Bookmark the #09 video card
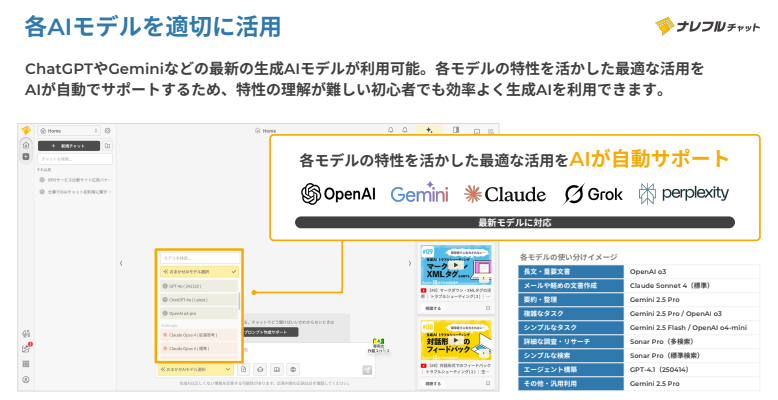The height and width of the screenshot is (400, 778). click(488, 308)
